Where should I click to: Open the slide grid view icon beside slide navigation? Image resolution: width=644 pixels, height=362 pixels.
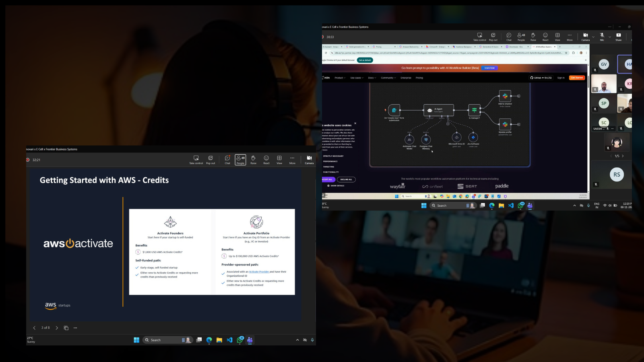click(x=66, y=328)
